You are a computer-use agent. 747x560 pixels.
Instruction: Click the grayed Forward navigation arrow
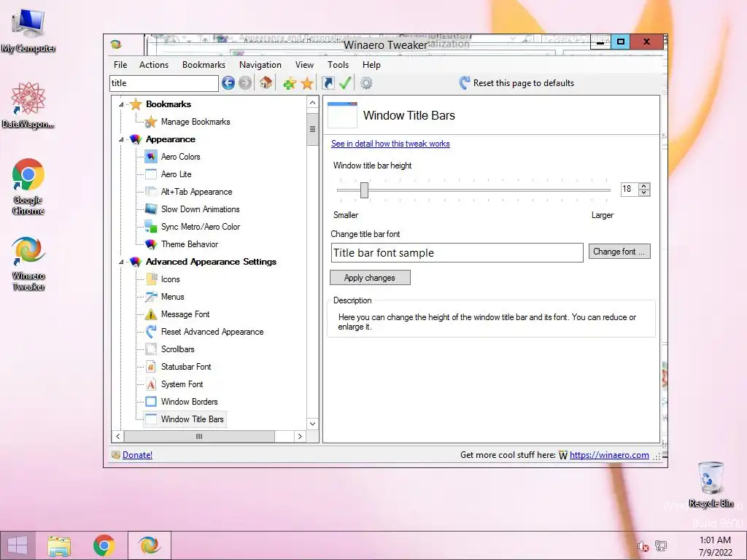tap(245, 83)
